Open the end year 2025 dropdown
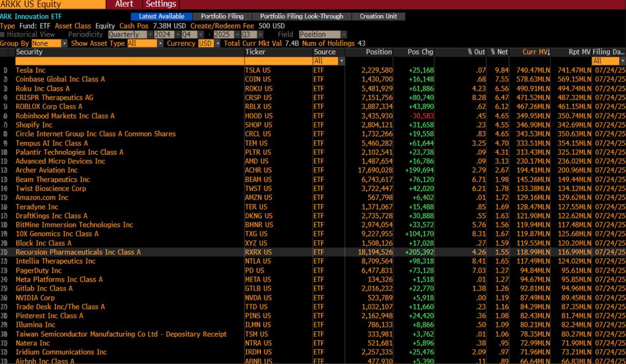The width and height of the screenshot is (626, 364). 228,34
